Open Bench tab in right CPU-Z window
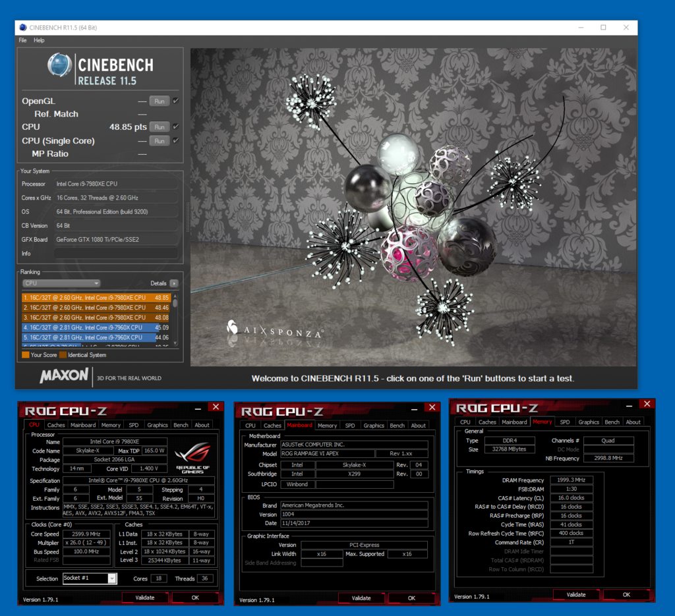 (612, 422)
